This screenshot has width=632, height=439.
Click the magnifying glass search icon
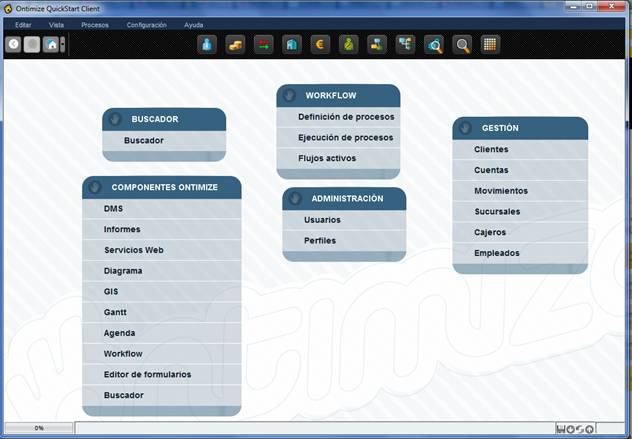[462, 44]
